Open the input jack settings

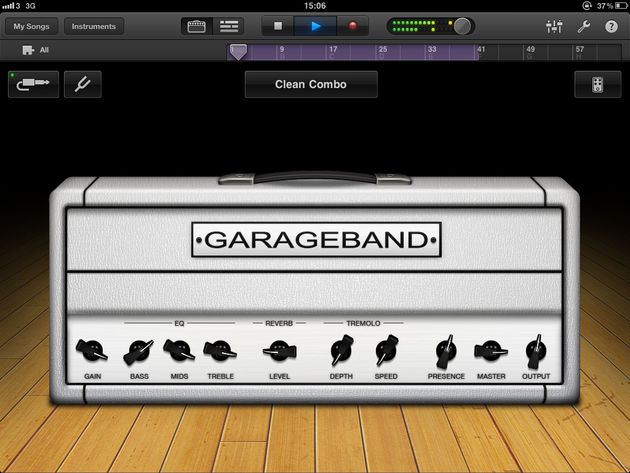tap(33, 85)
